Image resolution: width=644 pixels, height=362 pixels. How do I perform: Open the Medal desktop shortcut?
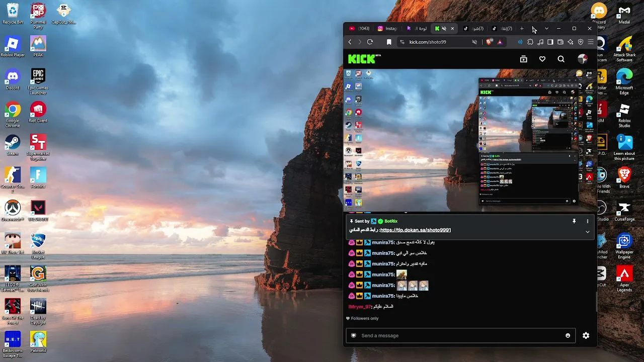coord(624,14)
